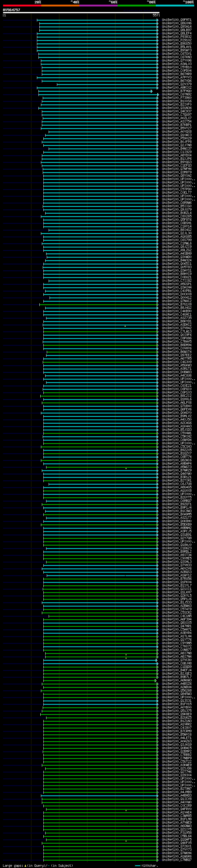Select hit UniRef100_Q393X4
The image size is (197, 868).
[176, 775]
